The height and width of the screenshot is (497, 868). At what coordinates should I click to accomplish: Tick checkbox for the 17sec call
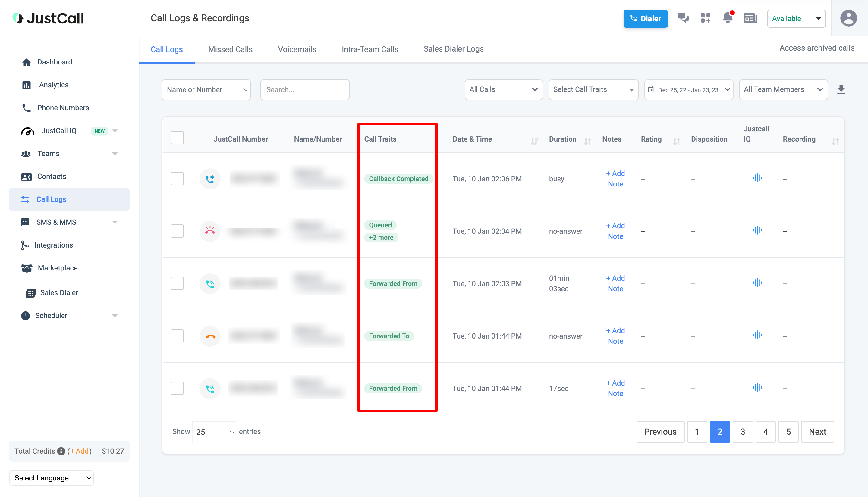coord(177,388)
